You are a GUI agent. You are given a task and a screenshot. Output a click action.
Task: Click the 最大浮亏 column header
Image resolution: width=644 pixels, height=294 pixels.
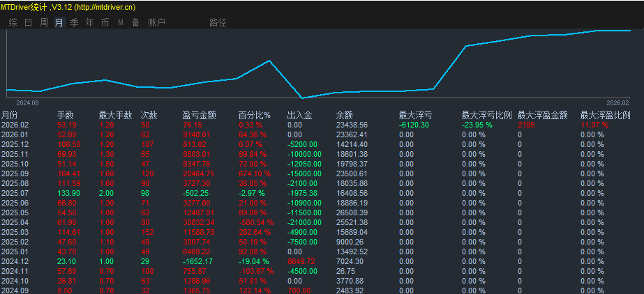coord(415,115)
